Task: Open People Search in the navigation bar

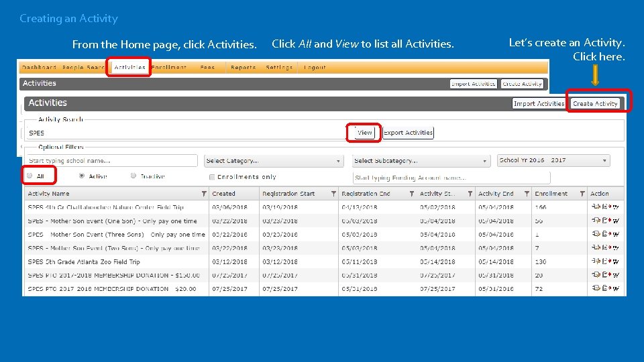Action: [x=83, y=67]
